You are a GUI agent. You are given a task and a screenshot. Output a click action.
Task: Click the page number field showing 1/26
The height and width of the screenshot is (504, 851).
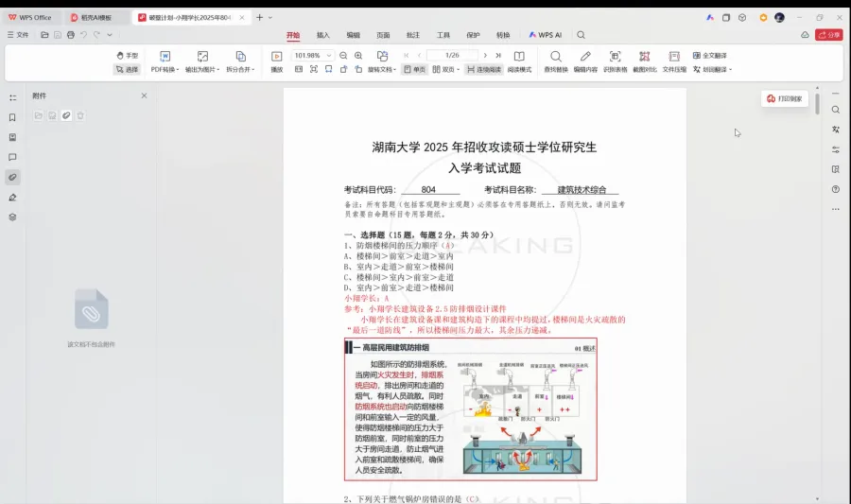[452, 56]
